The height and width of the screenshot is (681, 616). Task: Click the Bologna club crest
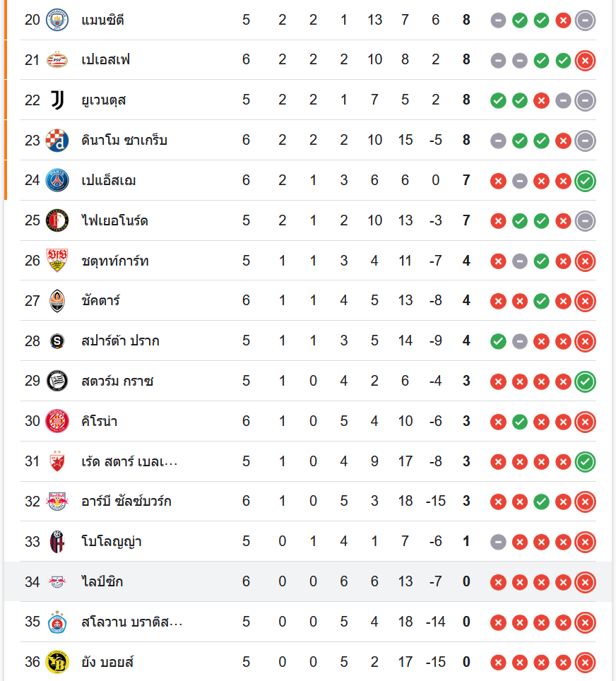57,542
